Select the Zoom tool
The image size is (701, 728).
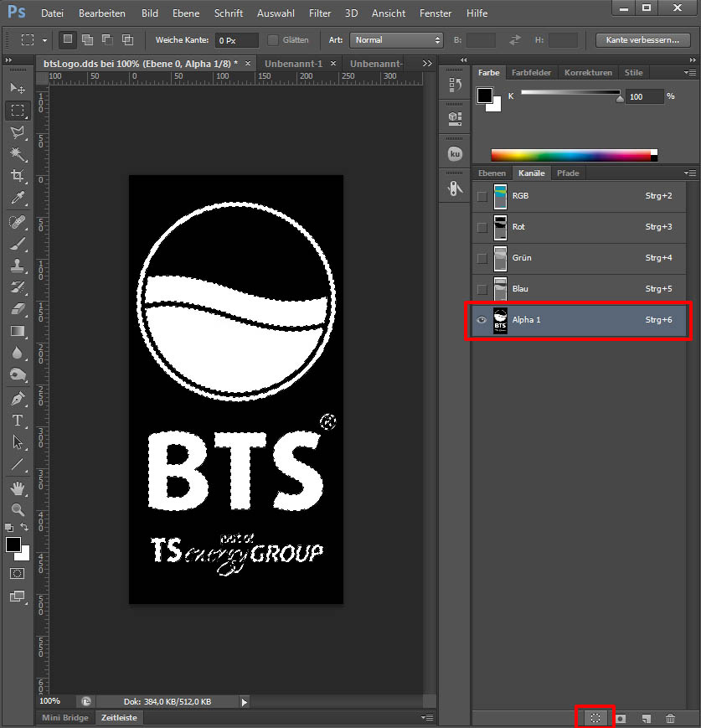point(17,509)
